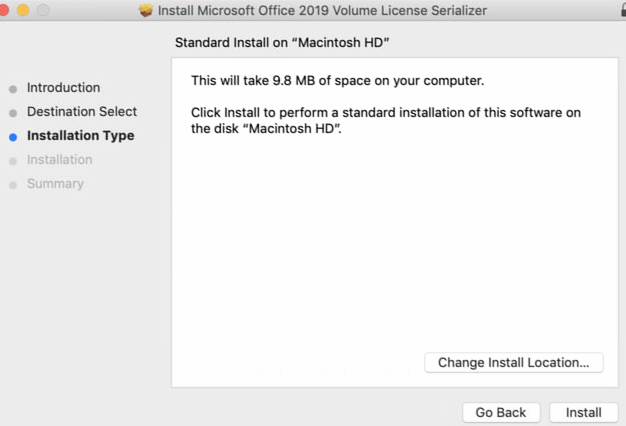The width and height of the screenshot is (626, 426).
Task: Click the Standard Install on Macintosh HD heading
Action: (282, 42)
